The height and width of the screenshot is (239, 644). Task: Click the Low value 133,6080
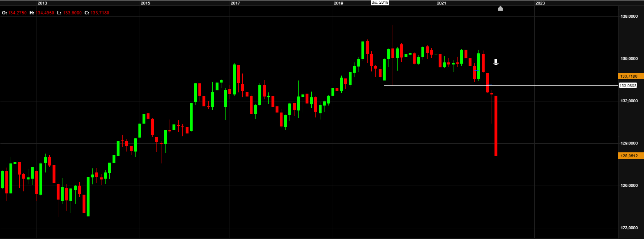(72, 13)
